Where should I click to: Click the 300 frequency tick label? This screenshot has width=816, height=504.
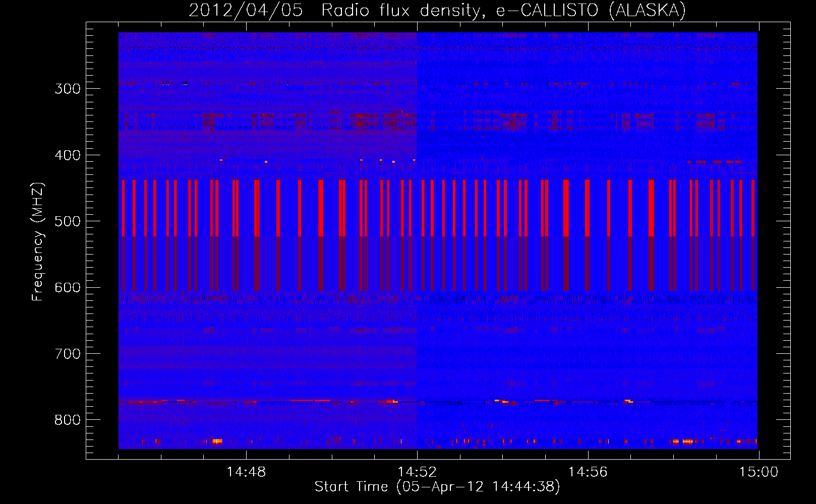point(68,89)
